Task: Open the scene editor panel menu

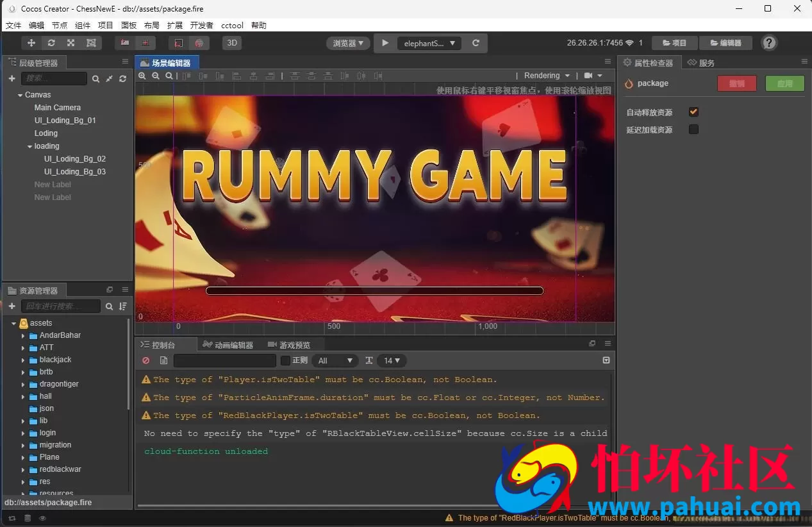Action: [x=608, y=62]
